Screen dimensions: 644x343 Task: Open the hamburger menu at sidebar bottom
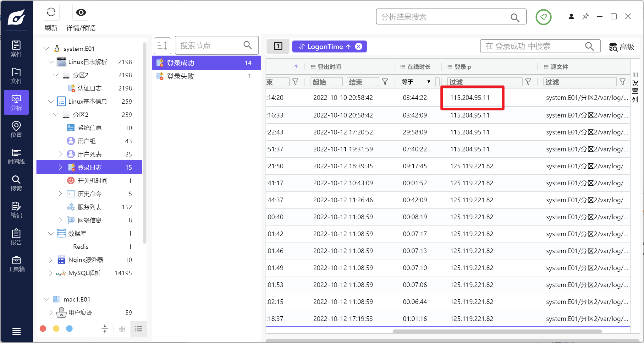[x=16, y=331]
